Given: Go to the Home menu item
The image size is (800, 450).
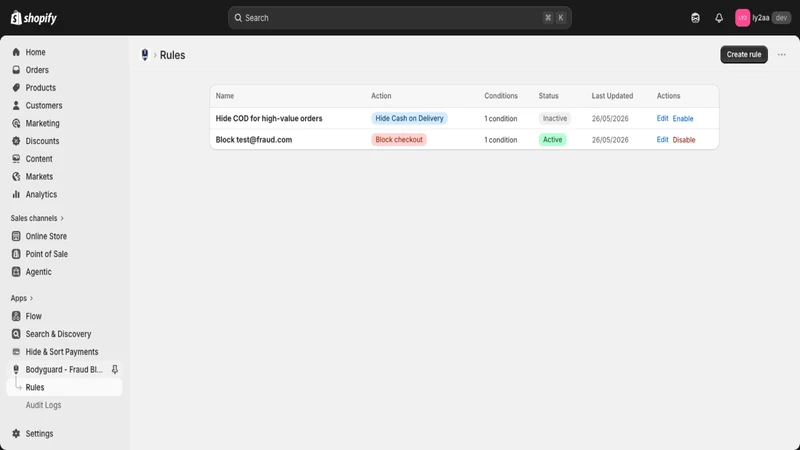Looking at the screenshot, I should [x=35, y=52].
